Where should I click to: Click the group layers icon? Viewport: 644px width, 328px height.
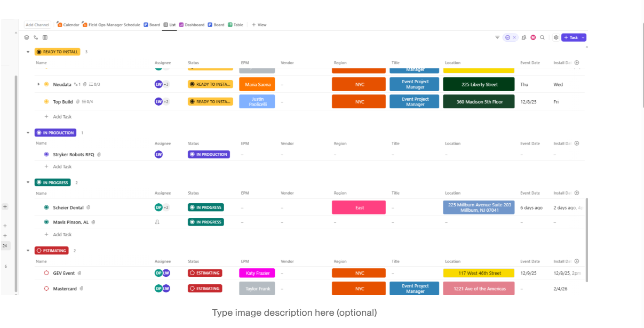[x=27, y=38]
